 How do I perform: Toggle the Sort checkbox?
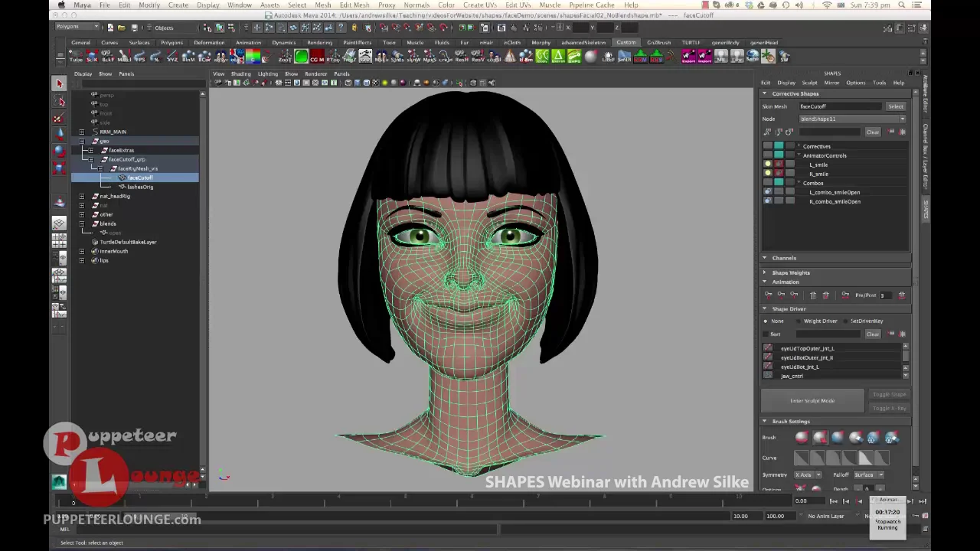766,334
